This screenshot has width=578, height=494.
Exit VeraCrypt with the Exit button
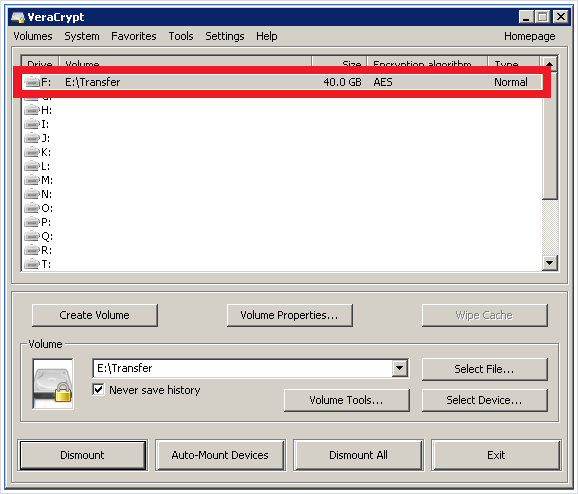click(x=496, y=455)
